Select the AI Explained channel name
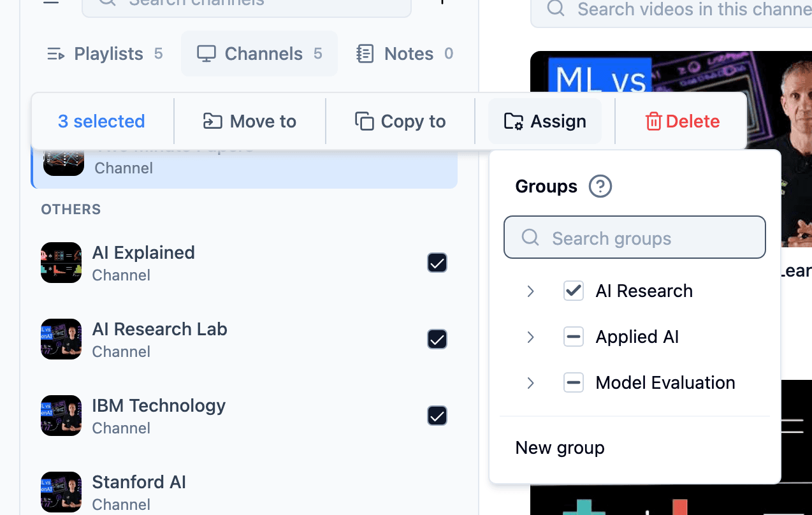This screenshot has height=515, width=812. 143,252
